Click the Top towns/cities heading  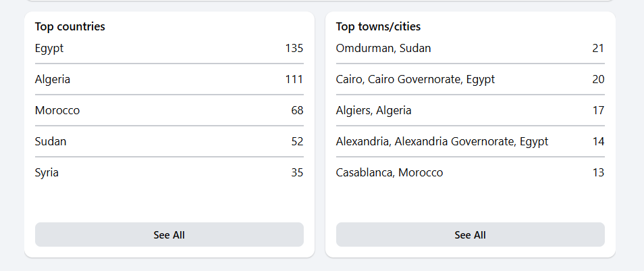pyautogui.click(x=378, y=27)
